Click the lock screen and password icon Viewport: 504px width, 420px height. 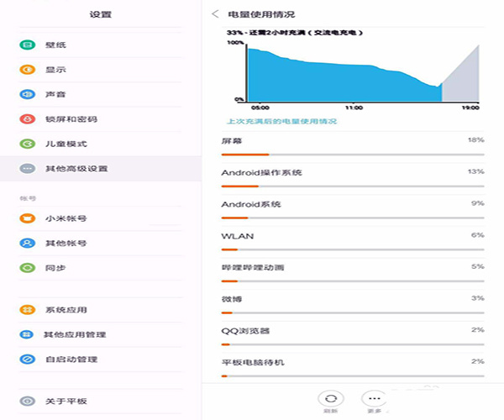point(27,119)
